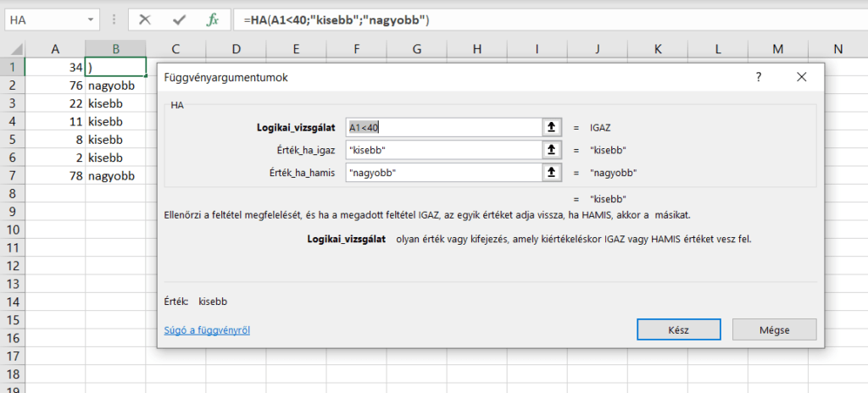Focus the Logikai_vizsgálat input field
This screenshot has height=393, width=868.
tap(443, 127)
